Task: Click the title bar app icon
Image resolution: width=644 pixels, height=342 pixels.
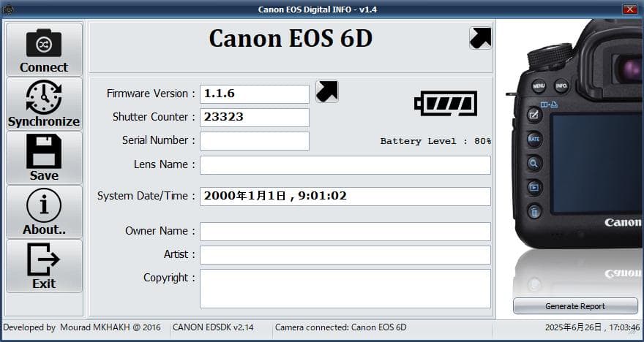Action: tap(7, 9)
